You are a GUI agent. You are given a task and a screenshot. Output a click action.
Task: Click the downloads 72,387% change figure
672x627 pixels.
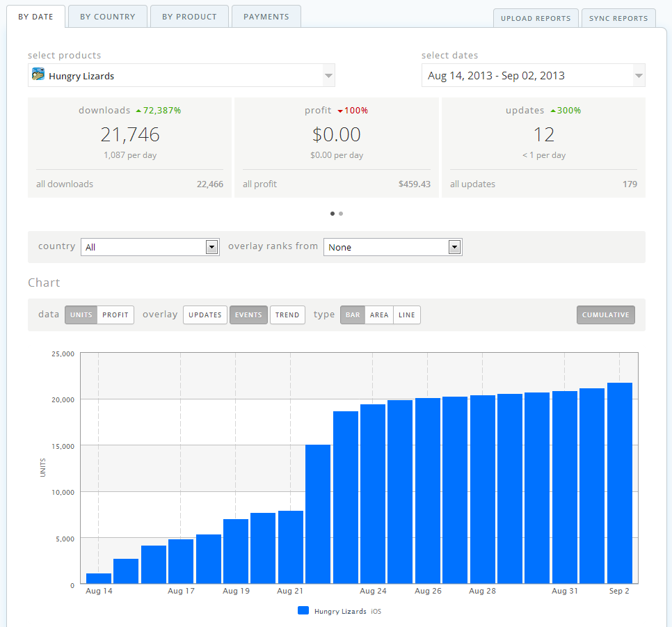point(162,111)
